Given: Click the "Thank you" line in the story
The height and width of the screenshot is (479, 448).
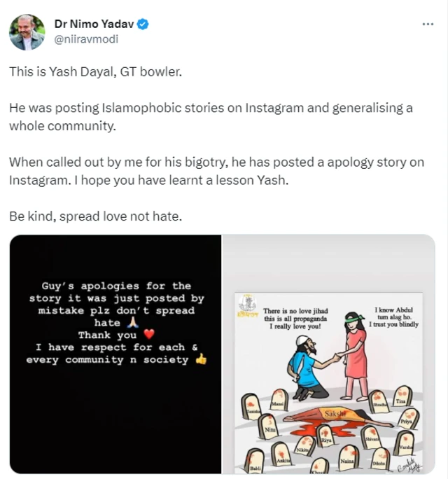Looking at the screenshot, I should coord(106,335).
